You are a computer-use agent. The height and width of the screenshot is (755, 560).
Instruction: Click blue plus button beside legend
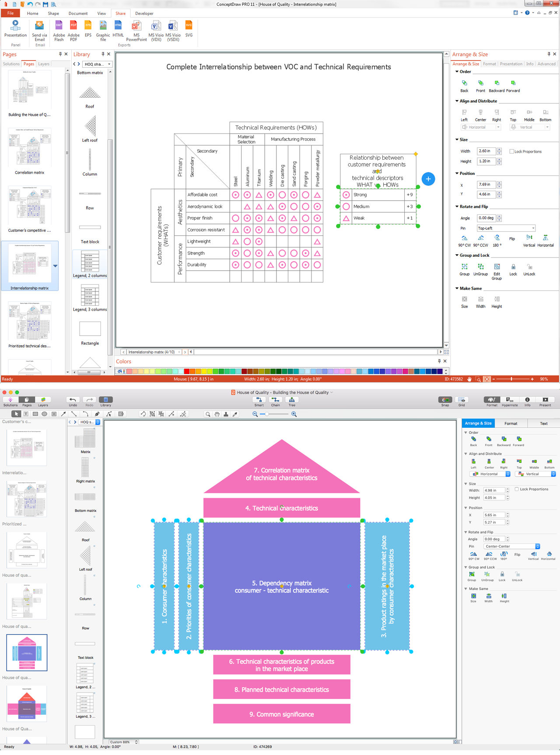[x=428, y=179]
